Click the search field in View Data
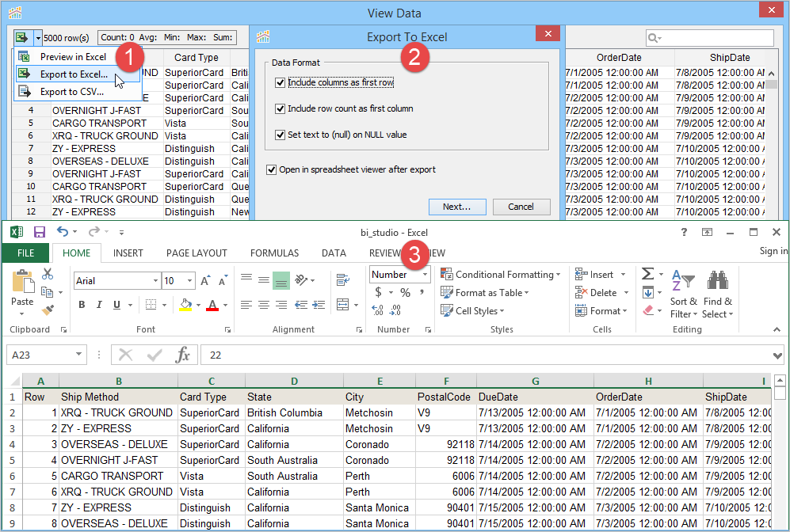Viewport: 790px width, 532px height. 709,38
